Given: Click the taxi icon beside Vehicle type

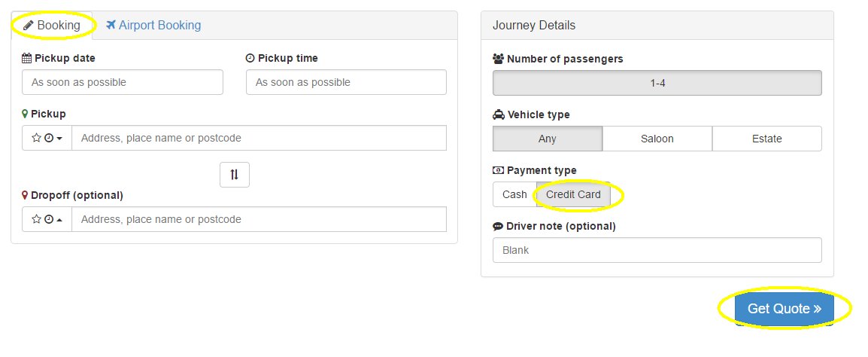Looking at the screenshot, I should [498, 114].
